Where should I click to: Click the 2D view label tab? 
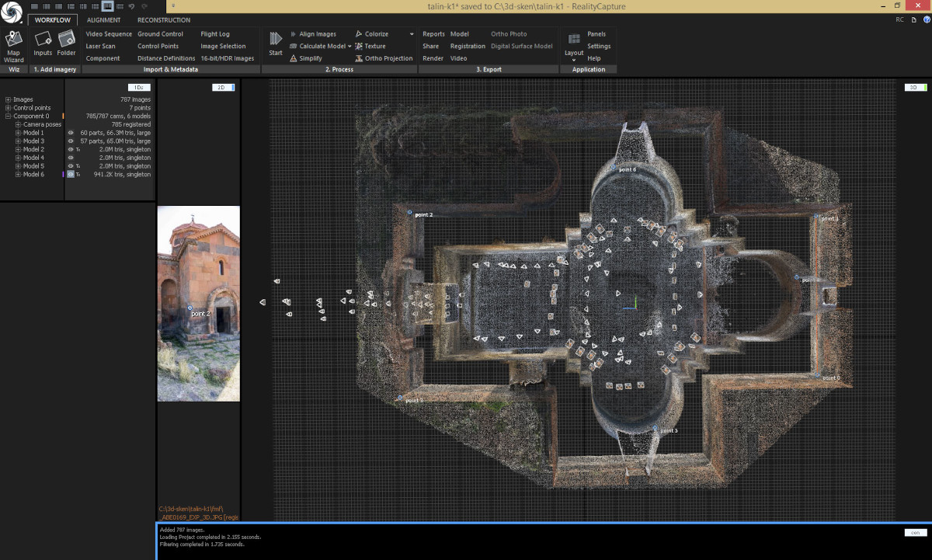point(223,87)
